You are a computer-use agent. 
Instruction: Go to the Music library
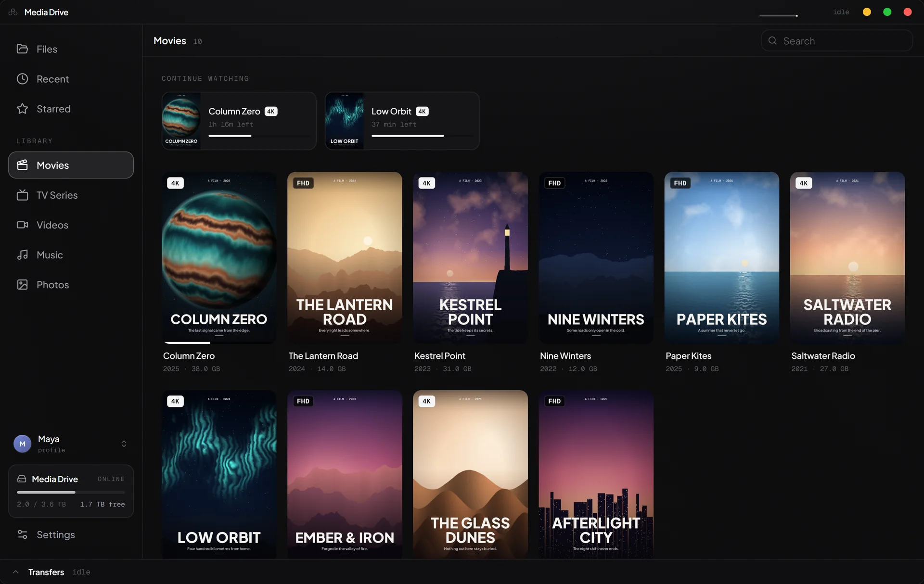pos(71,254)
